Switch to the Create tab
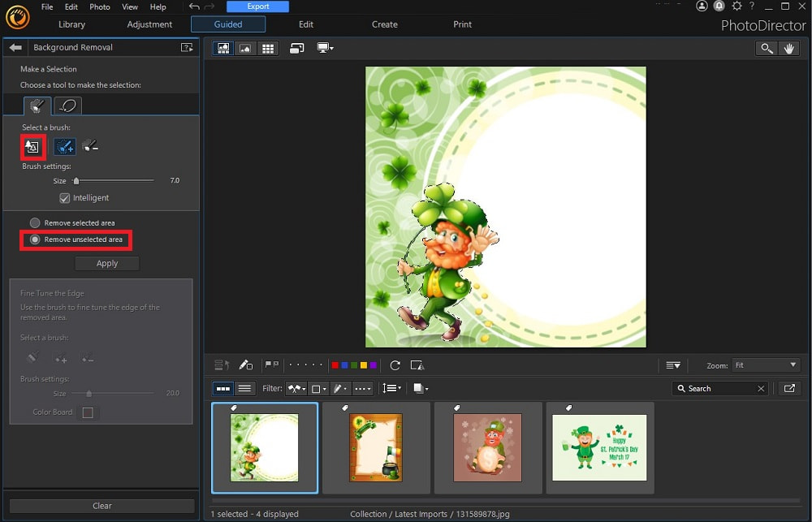This screenshot has height=522, width=812. point(384,24)
